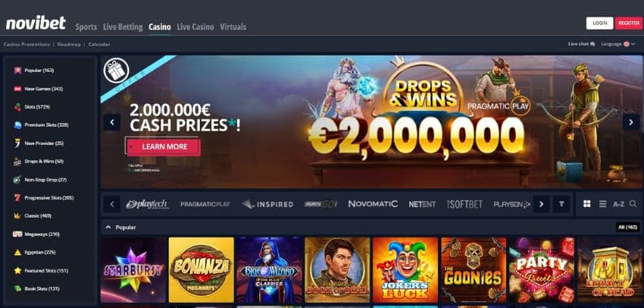Go to previous banner slide
The width and height of the screenshot is (644, 308).
point(111,122)
